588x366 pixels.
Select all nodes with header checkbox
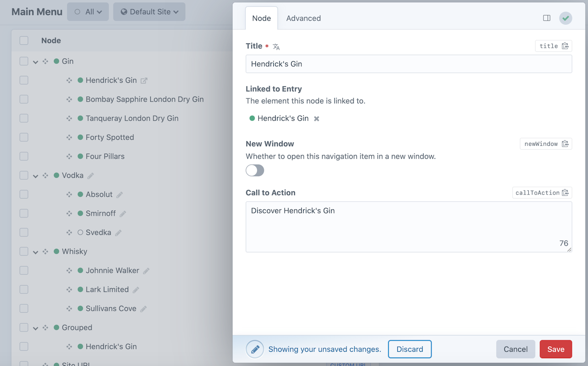click(x=24, y=40)
